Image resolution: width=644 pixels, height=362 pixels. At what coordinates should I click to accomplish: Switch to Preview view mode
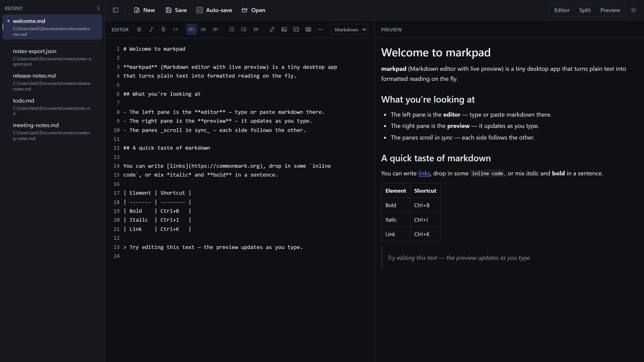click(610, 10)
